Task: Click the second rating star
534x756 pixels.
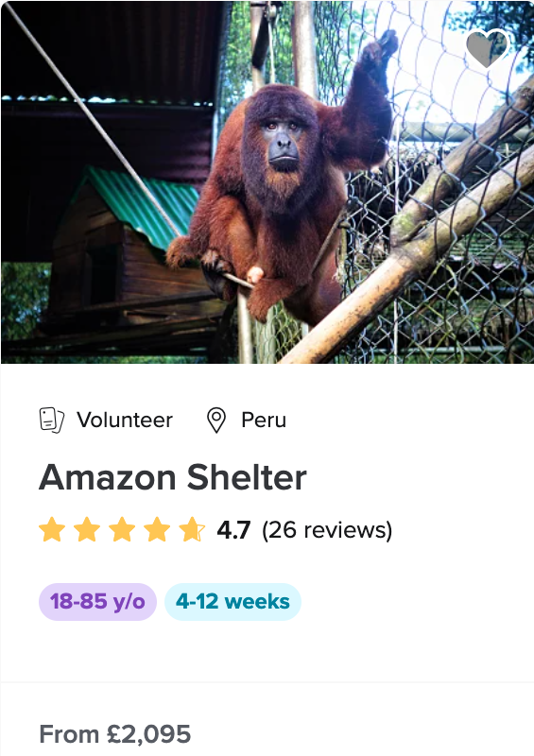Action: (87, 529)
